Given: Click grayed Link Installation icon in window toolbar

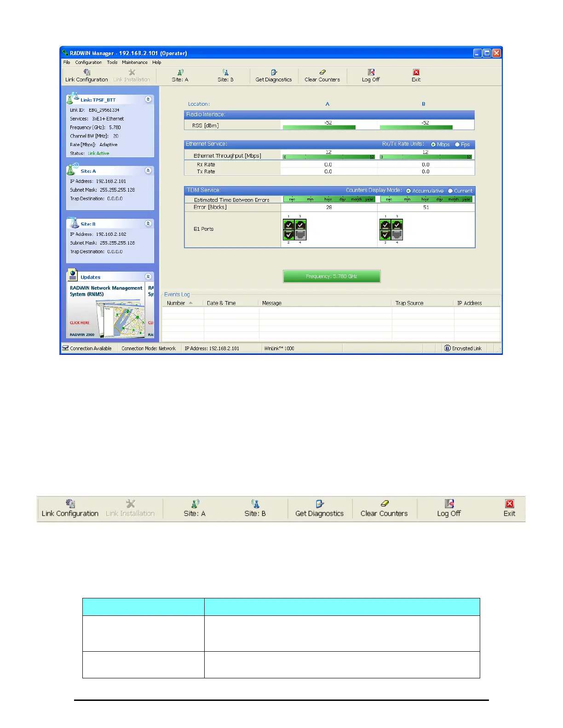Looking at the screenshot, I should [132, 72].
